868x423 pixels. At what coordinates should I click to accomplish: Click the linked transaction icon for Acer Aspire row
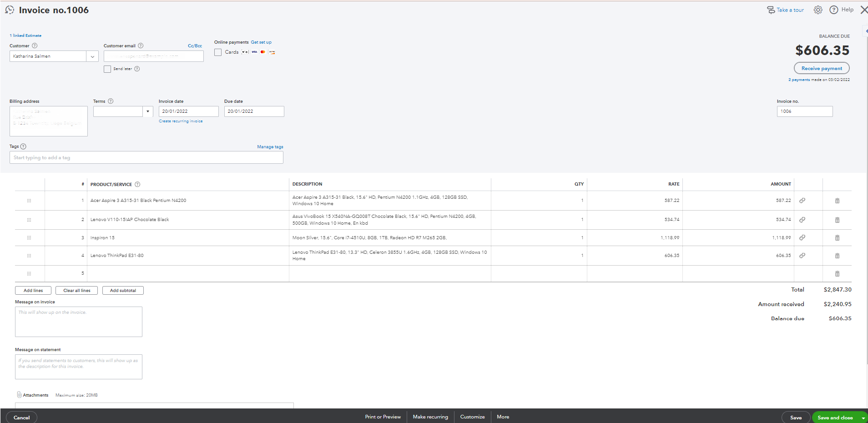(x=802, y=201)
